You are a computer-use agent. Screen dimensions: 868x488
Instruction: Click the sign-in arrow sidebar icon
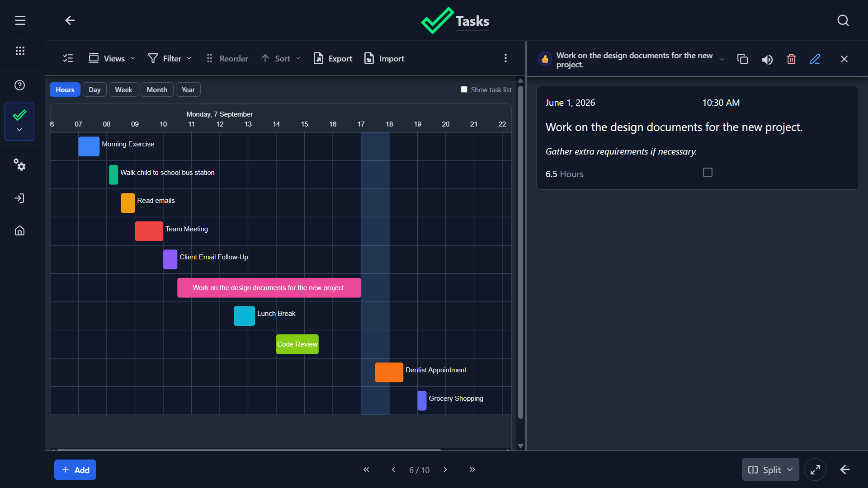pos(19,198)
